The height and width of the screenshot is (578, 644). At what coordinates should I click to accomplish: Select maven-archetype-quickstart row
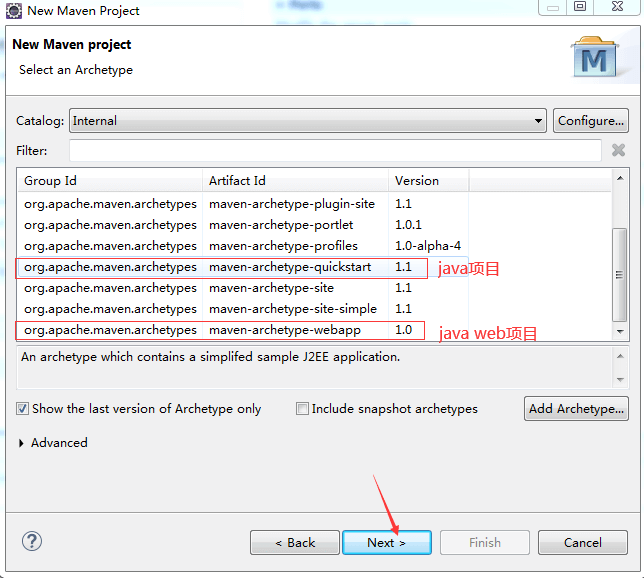[242, 267]
